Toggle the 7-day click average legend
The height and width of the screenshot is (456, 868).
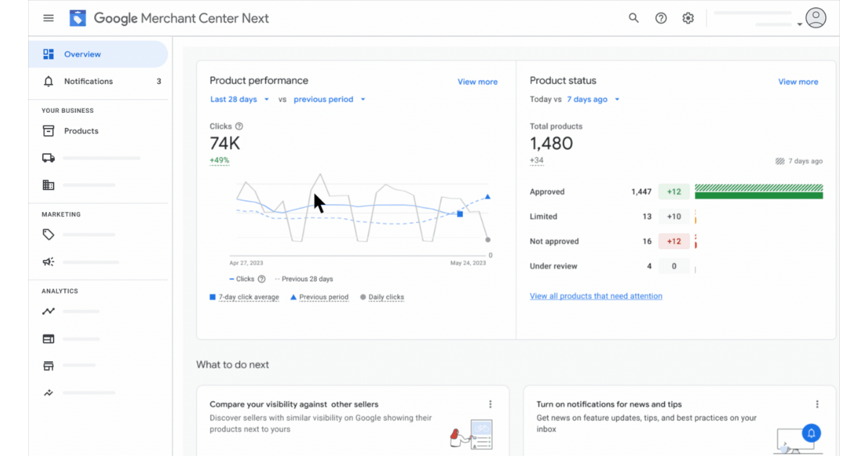(244, 297)
